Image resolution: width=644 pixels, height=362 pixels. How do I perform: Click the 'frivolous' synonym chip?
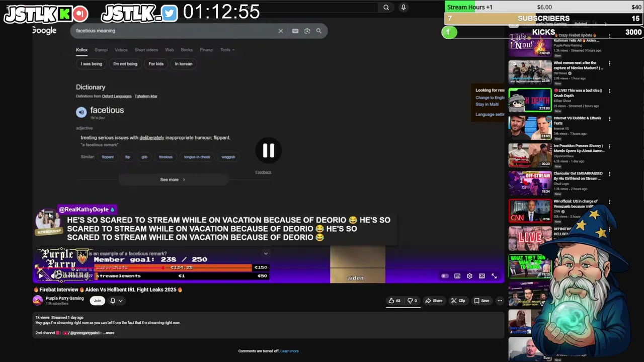coord(166,157)
